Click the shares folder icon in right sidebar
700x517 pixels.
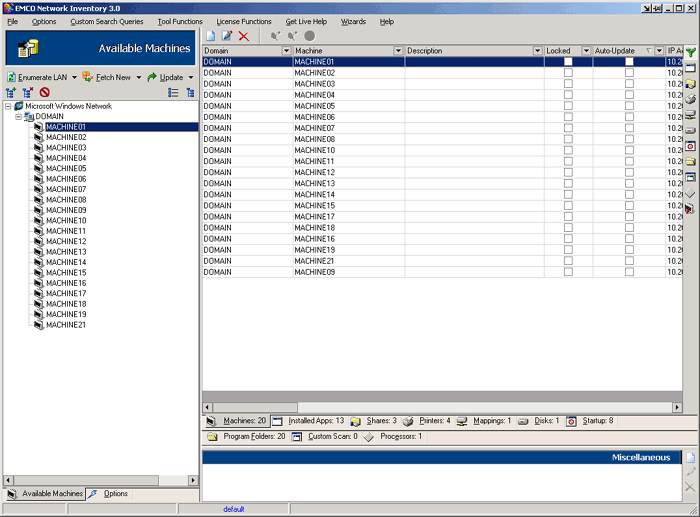(x=691, y=83)
